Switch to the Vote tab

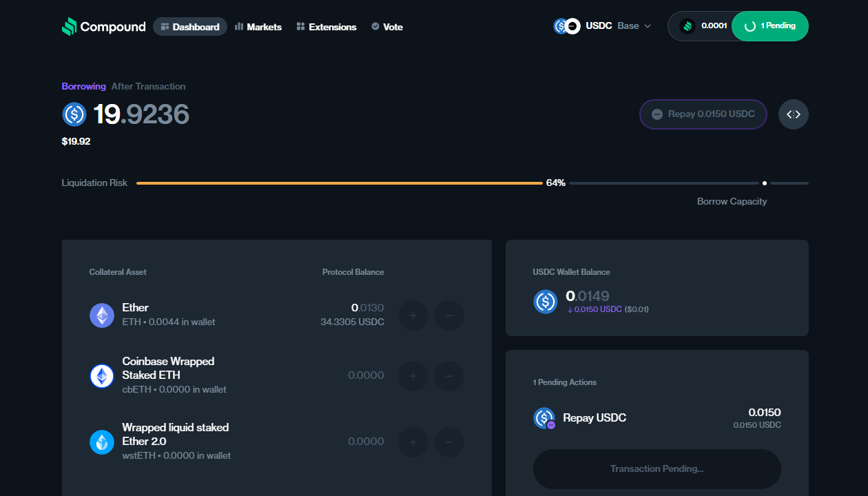[x=386, y=27]
